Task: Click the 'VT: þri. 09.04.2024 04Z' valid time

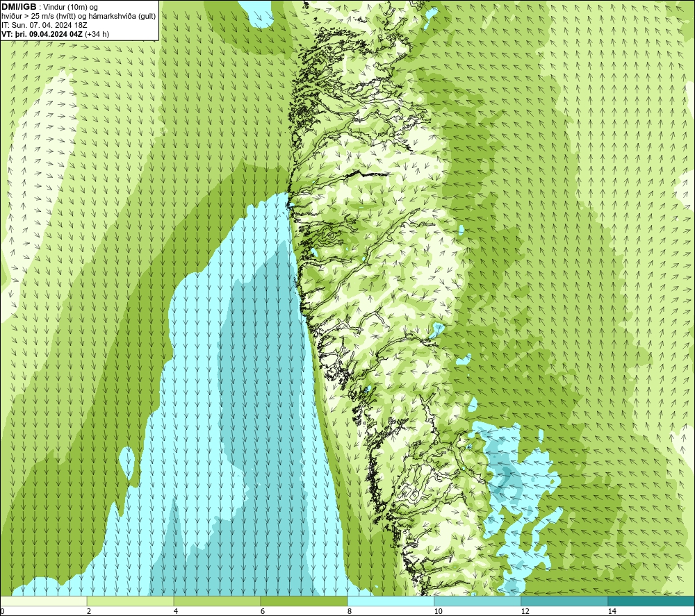Action: click(42, 34)
